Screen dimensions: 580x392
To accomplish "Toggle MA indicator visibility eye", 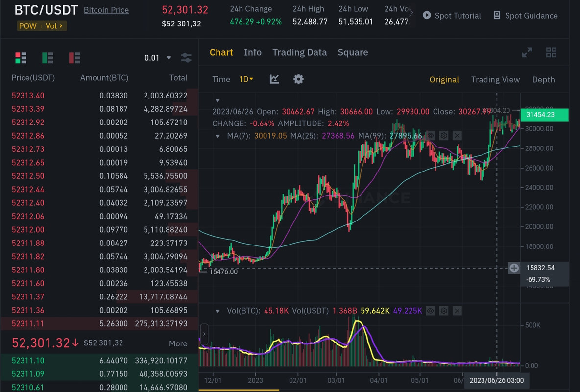I will point(431,136).
